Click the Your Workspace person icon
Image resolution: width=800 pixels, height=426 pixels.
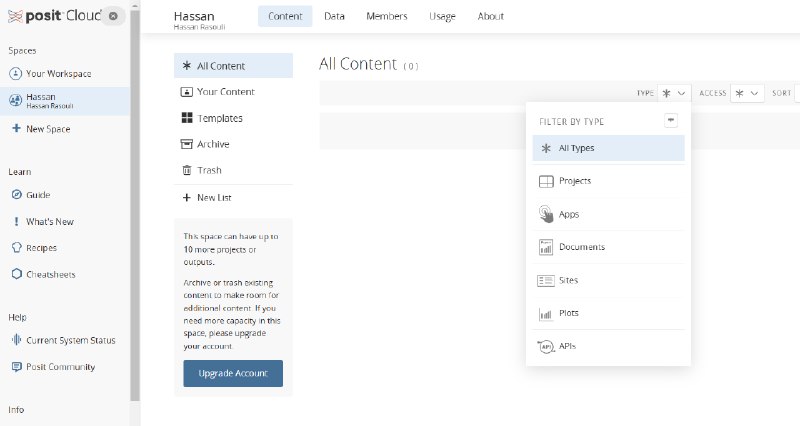tap(15, 73)
